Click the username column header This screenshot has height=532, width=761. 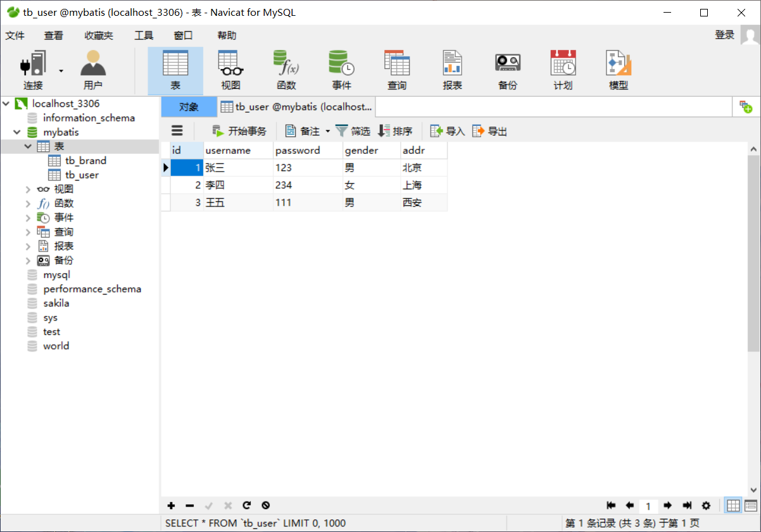[x=239, y=151]
